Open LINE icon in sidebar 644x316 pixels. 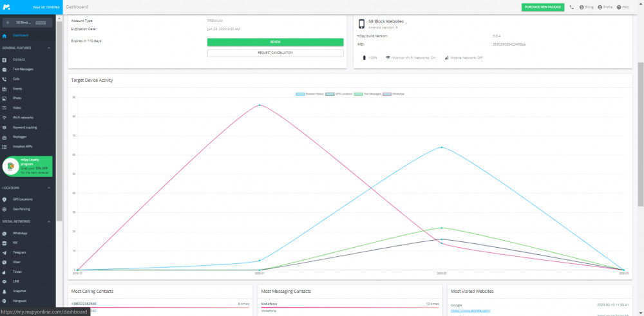tap(5, 281)
